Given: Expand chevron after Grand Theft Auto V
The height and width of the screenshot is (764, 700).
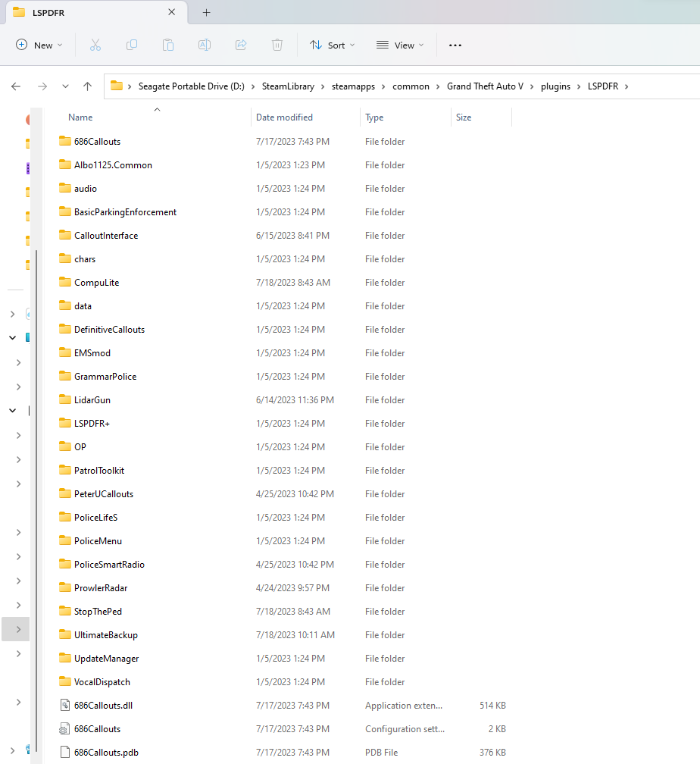Looking at the screenshot, I should point(532,86).
